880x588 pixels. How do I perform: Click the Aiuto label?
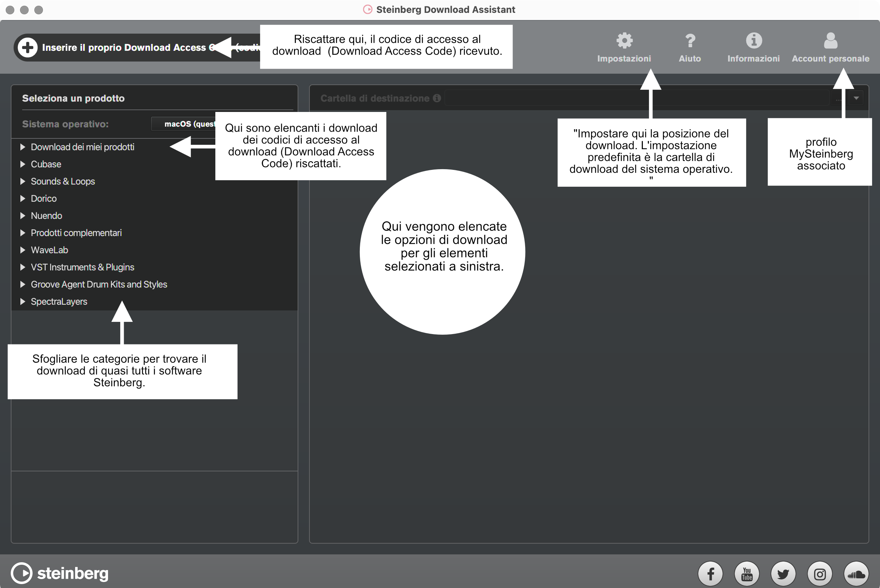[x=690, y=59]
